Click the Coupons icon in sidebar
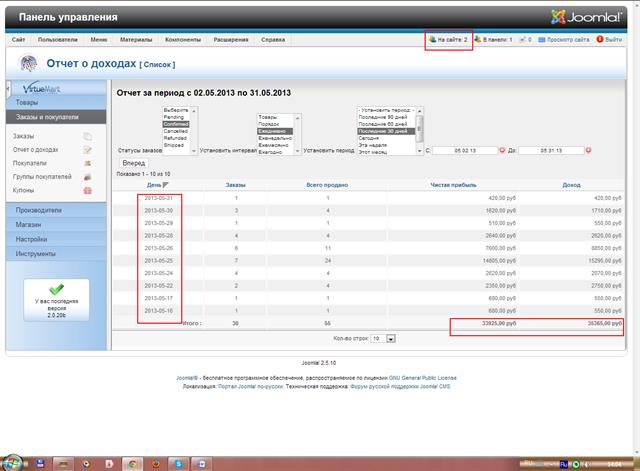The width and height of the screenshot is (640, 471). (x=88, y=189)
